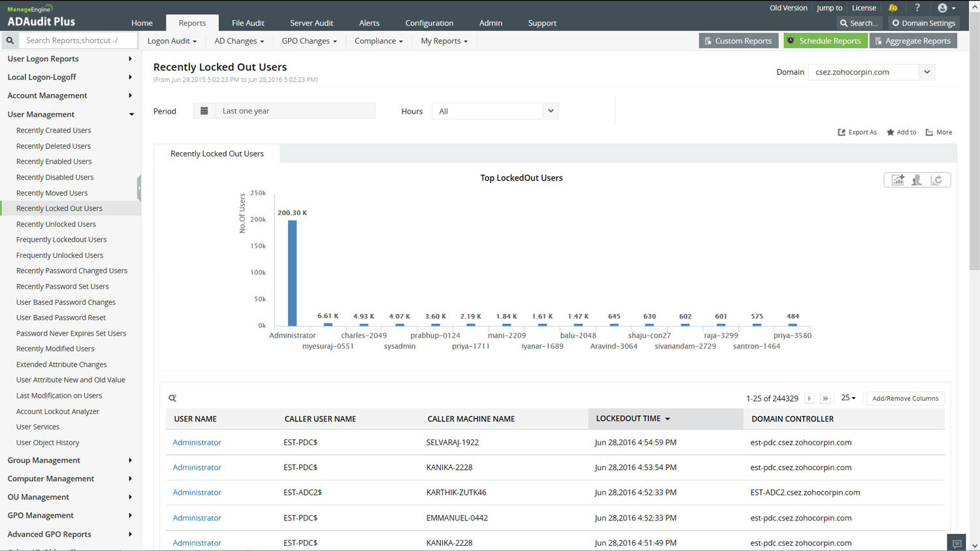
Task: Open the AD Changes menu
Action: point(239,40)
